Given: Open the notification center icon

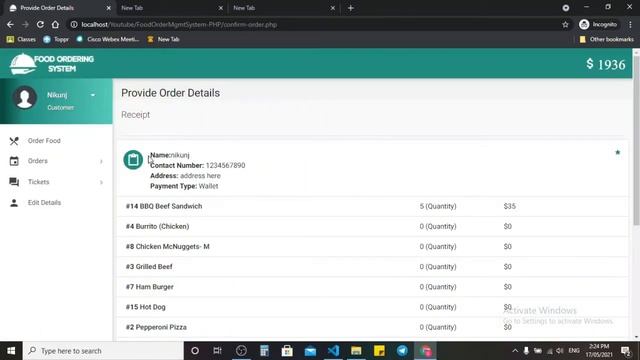Looking at the screenshot, I should tap(625, 351).
